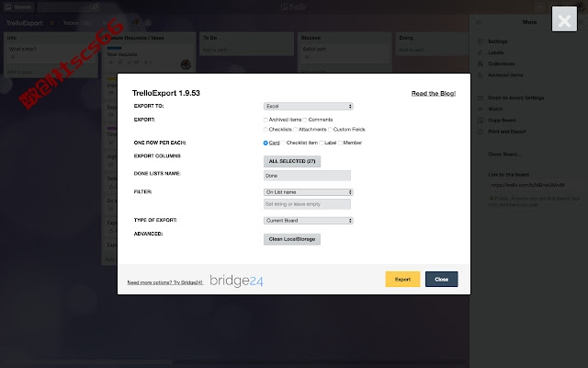Click the Labels tag icon in More menu
The image size is (588, 368).
click(480, 52)
